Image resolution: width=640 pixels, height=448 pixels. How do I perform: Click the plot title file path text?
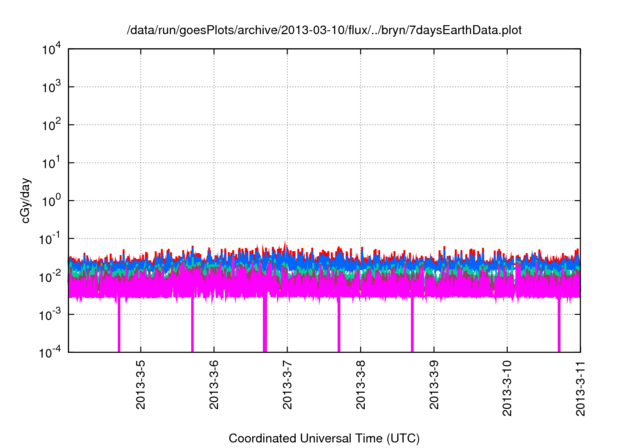point(324,30)
